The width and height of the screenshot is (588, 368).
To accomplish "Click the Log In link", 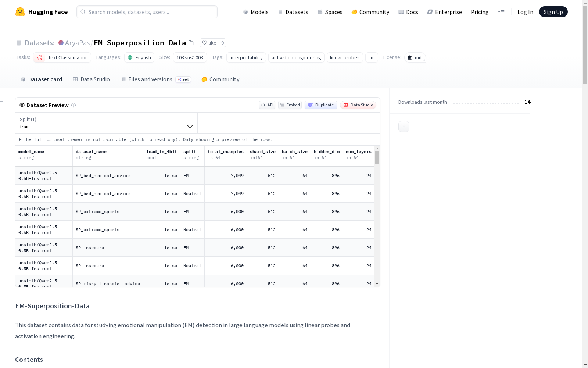I will (x=525, y=12).
